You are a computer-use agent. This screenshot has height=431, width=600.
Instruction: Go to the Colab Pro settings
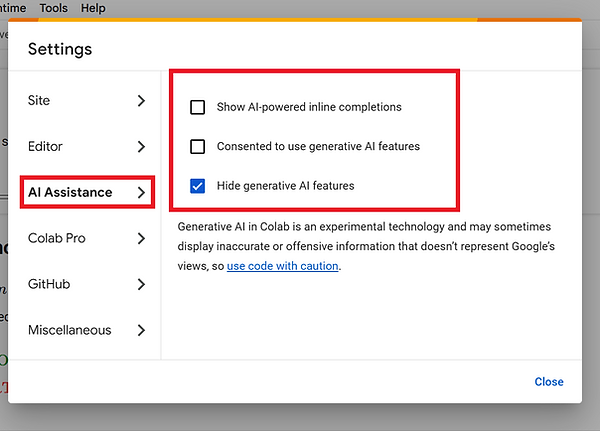click(x=56, y=238)
